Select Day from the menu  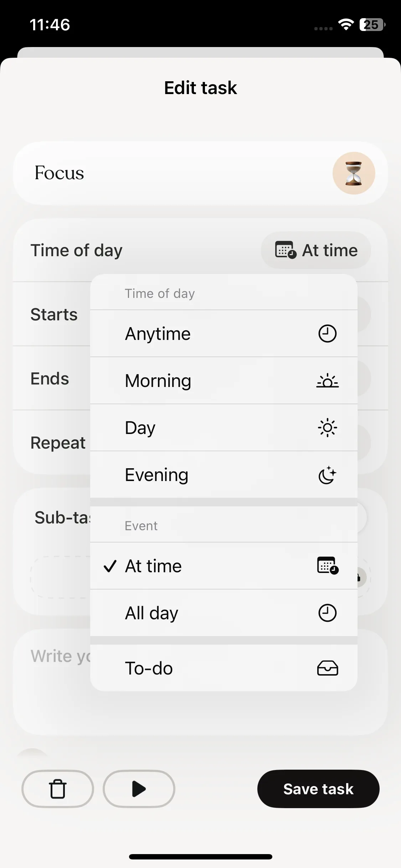[x=140, y=428]
